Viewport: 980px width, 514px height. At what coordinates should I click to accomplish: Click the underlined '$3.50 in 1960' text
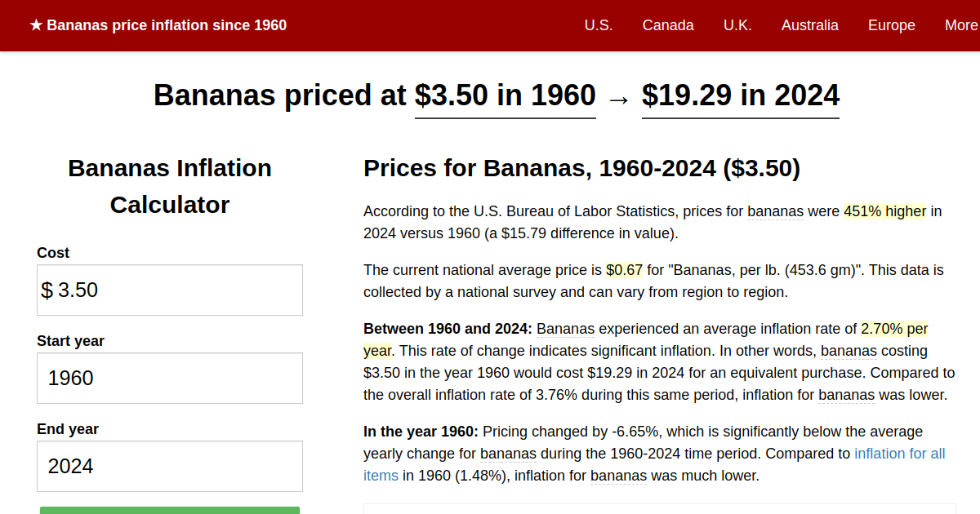[505, 95]
